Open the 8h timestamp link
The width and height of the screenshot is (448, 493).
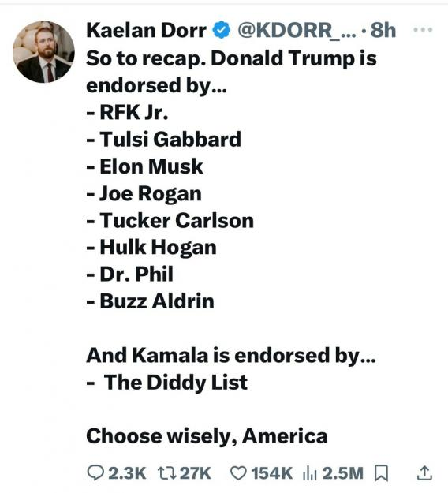click(x=383, y=30)
